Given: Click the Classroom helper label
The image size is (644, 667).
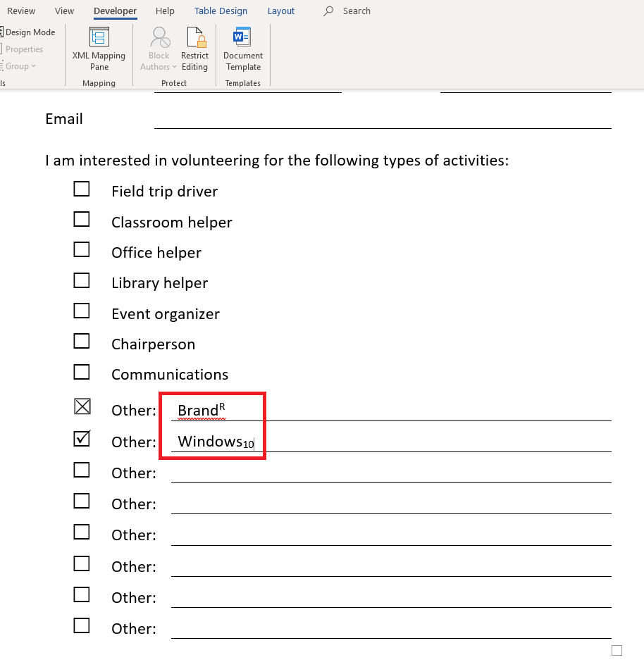Looking at the screenshot, I should [x=172, y=222].
